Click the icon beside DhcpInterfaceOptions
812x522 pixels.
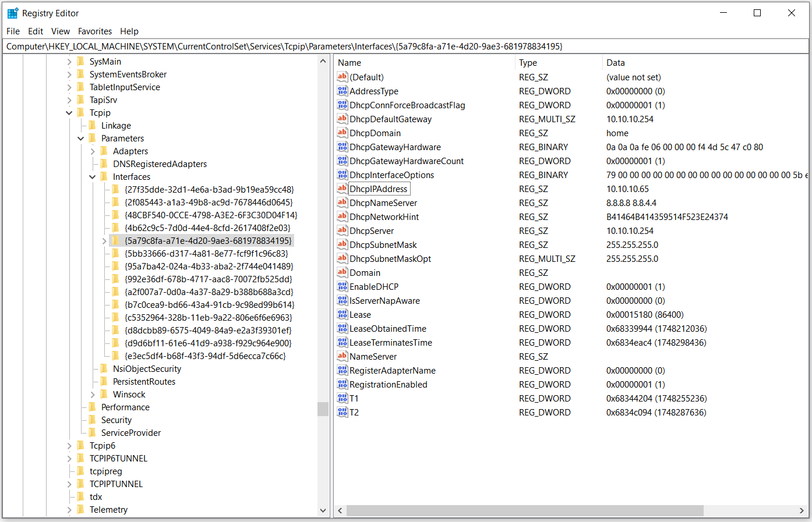pyautogui.click(x=343, y=175)
